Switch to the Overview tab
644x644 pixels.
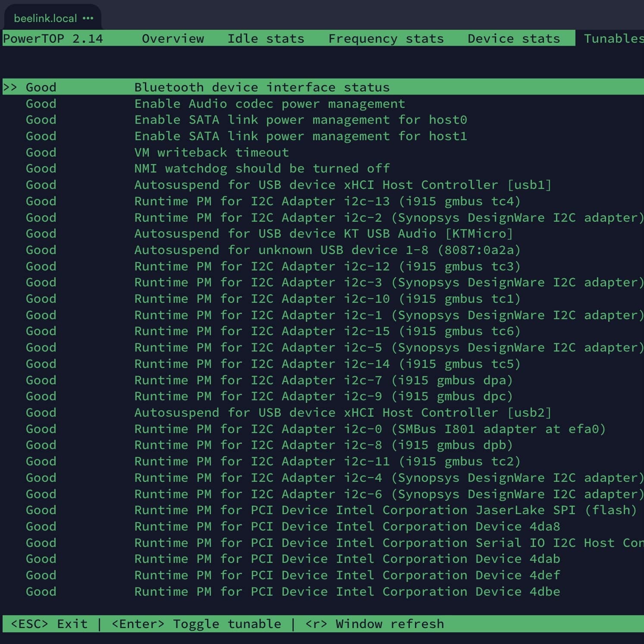pos(173,38)
